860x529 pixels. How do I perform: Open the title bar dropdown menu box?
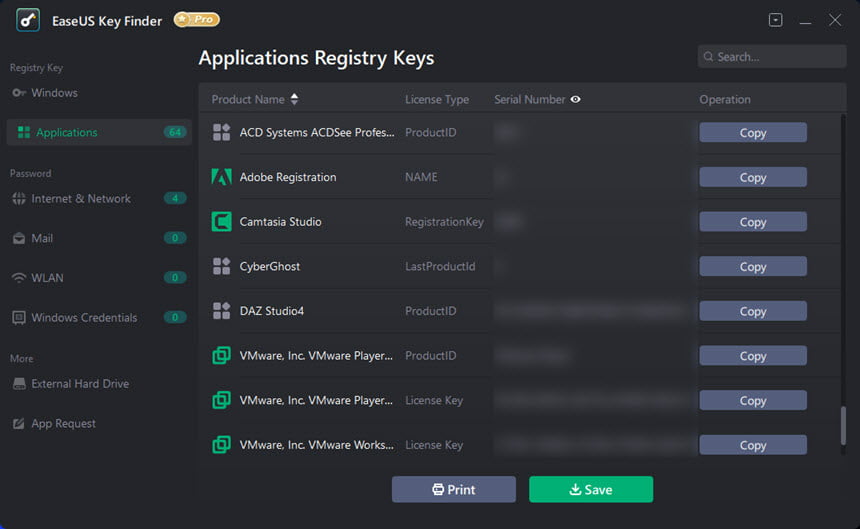tap(776, 20)
